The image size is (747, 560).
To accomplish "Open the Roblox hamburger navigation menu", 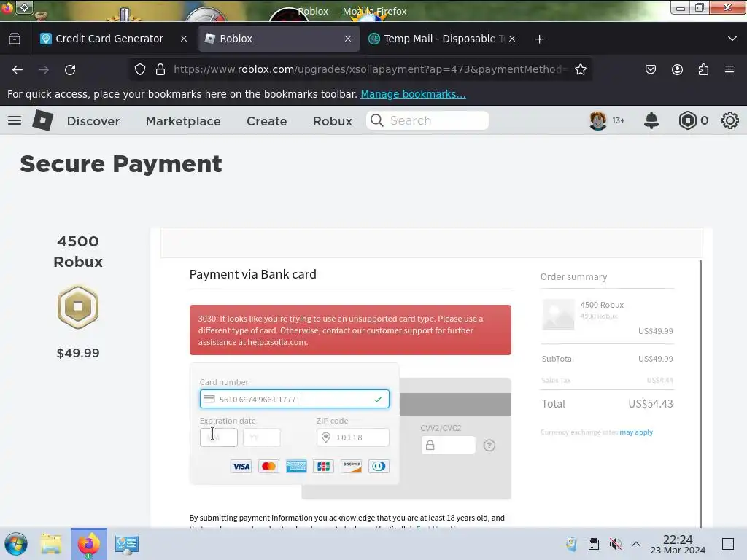I will 15,120.
